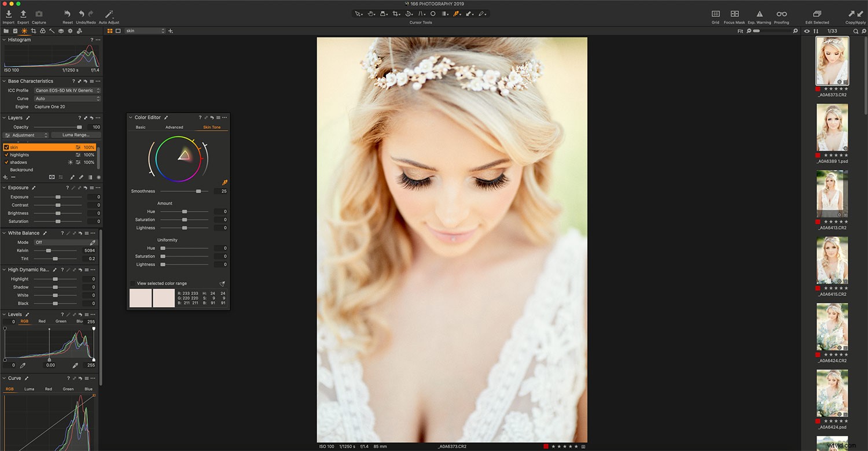Choose the Rotation cursor tool
The width and height of the screenshot is (868, 451).
(409, 13)
